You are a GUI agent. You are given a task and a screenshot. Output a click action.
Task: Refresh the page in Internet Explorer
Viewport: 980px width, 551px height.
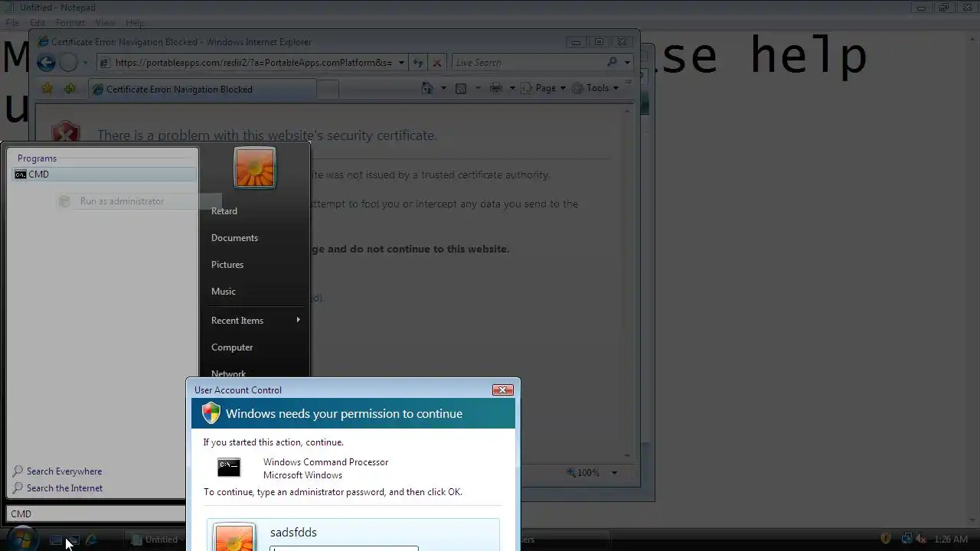[x=418, y=63]
